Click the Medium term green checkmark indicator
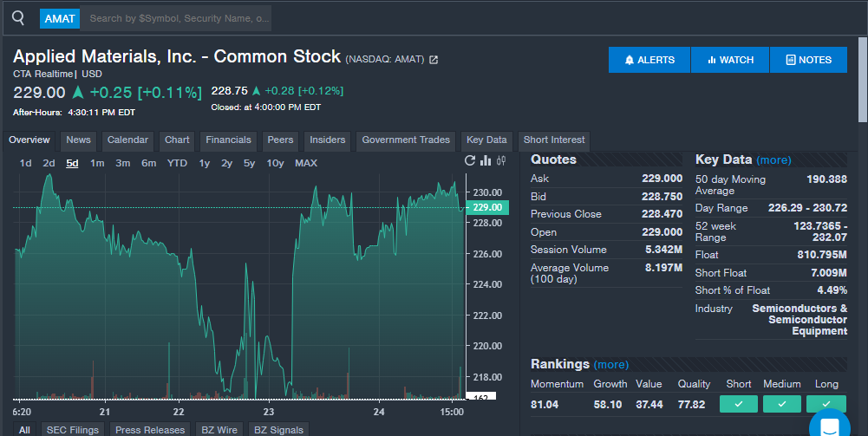The image size is (868, 436). 781,404
